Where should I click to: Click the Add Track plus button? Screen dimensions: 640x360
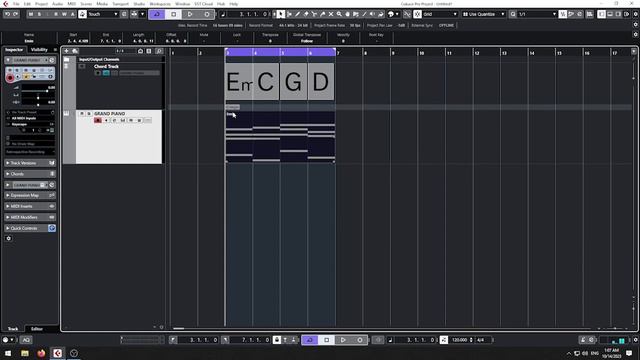point(67,51)
